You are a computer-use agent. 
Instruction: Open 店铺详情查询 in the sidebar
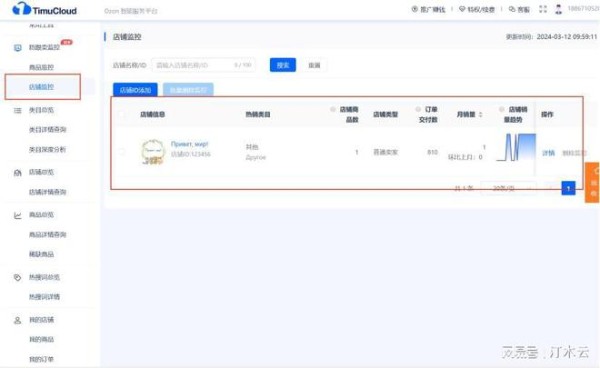click(47, 192)
